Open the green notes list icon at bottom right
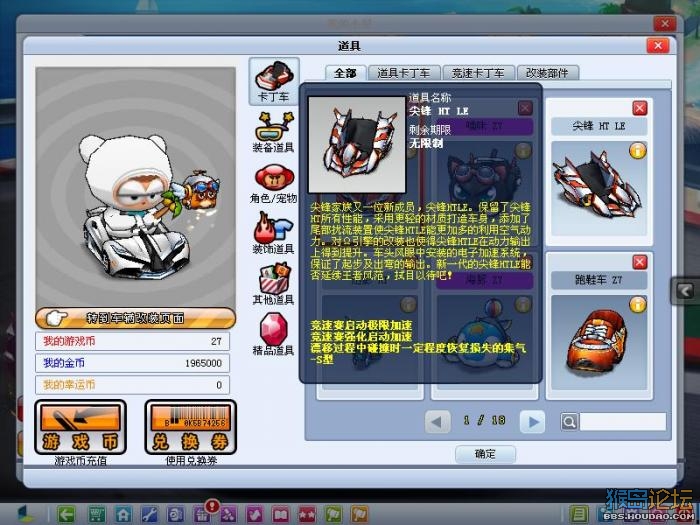 tap(579, 515)
